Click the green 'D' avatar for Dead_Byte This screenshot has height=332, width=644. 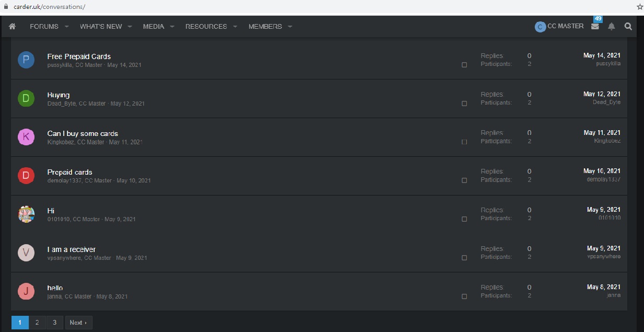click(26, 98)
